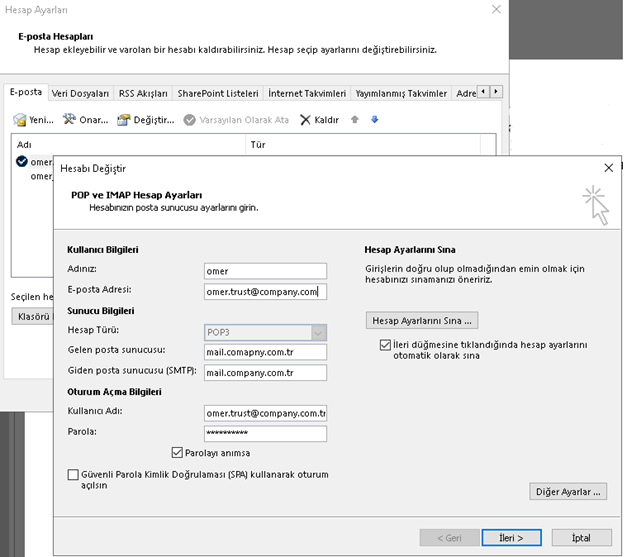Click the E-posta Adresi input field
The height and width of the screenshot is (557, 627).
265,292
